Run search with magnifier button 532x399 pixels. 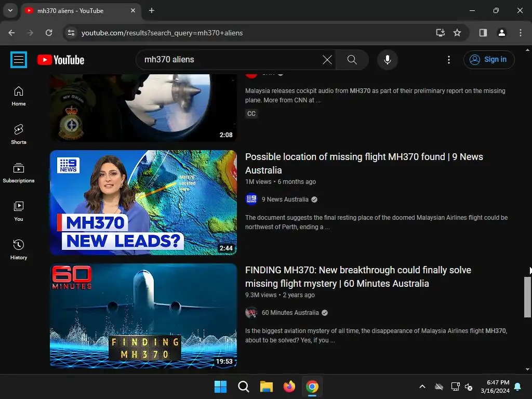tap(352, 60)
